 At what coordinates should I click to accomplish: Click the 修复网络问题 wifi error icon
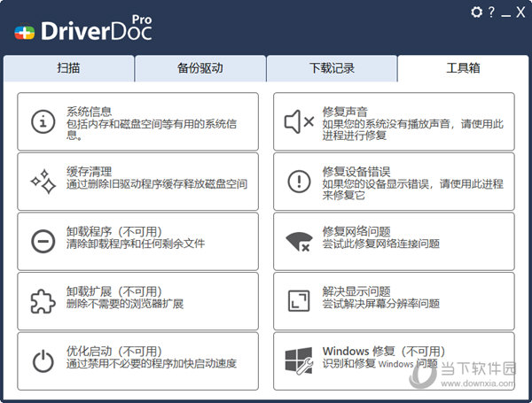(299, 242)
